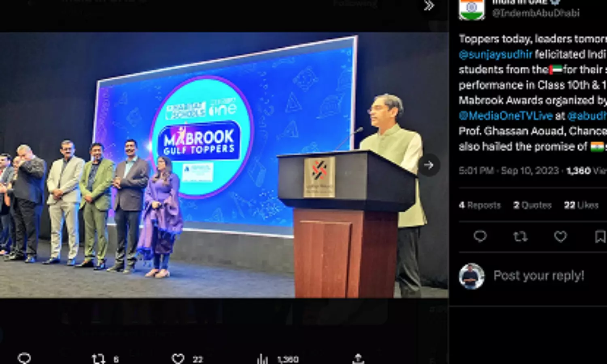
Task: Open @IndembAbuDhabi handle link
Action: (536, 13)
